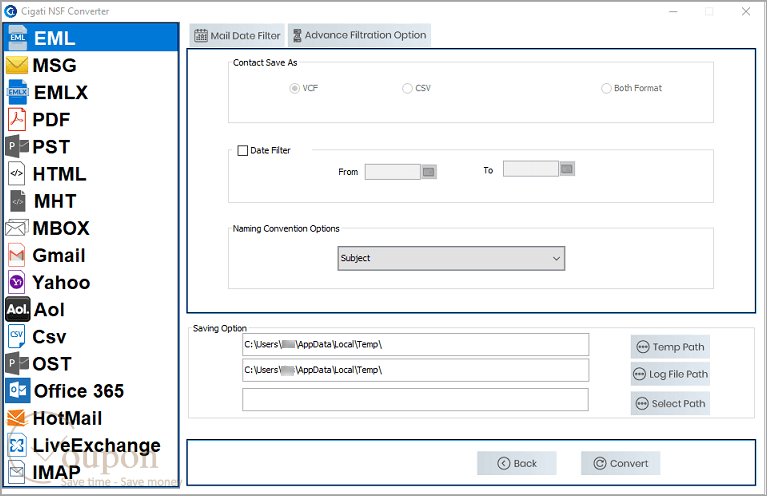Click the log file path text field
This screenshot has width=767, height=496.
pos(415,370)
